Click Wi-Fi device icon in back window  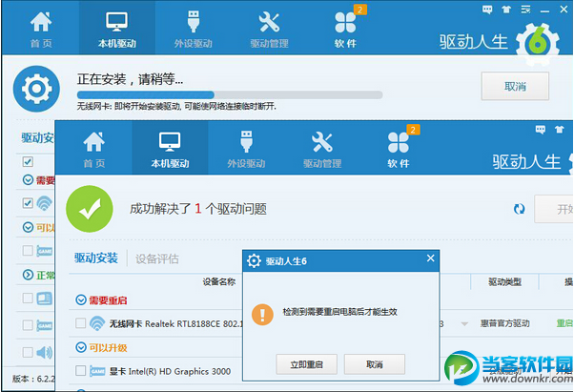pyautogui.click(x=44, y=203)
